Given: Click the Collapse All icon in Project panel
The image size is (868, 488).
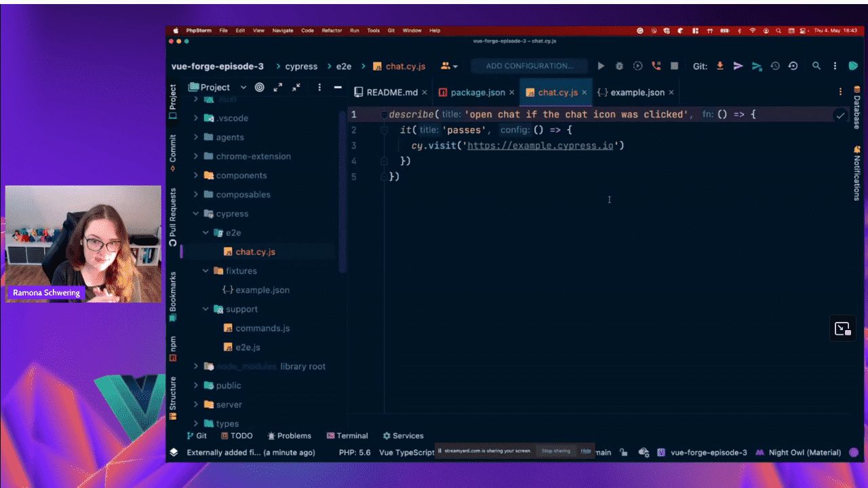Looking at the screenshot, I should click(296, 87).
